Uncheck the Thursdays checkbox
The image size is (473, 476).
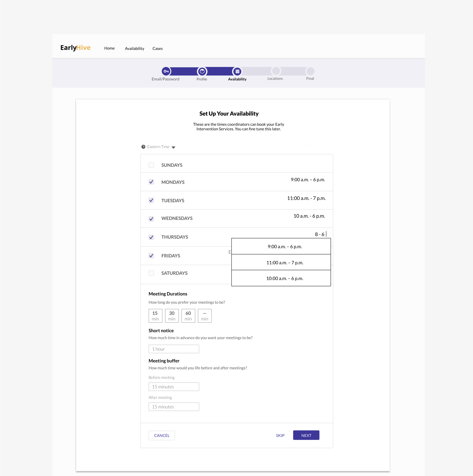pos(151,237)
